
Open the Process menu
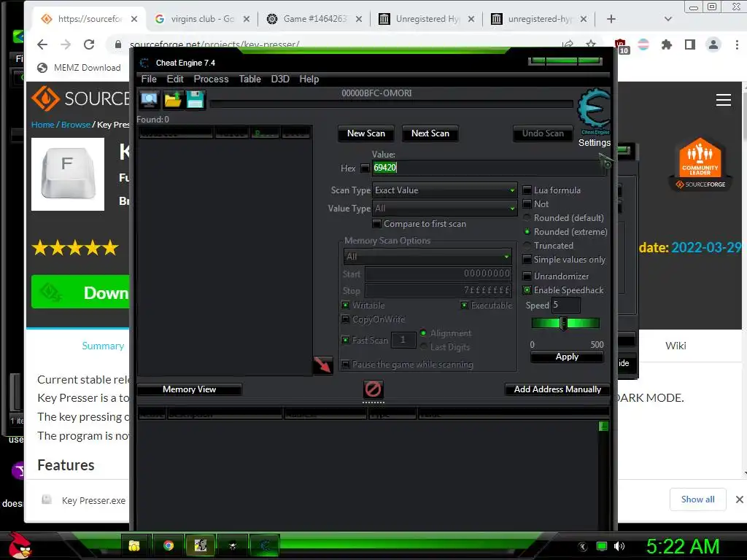pos(211,79)
